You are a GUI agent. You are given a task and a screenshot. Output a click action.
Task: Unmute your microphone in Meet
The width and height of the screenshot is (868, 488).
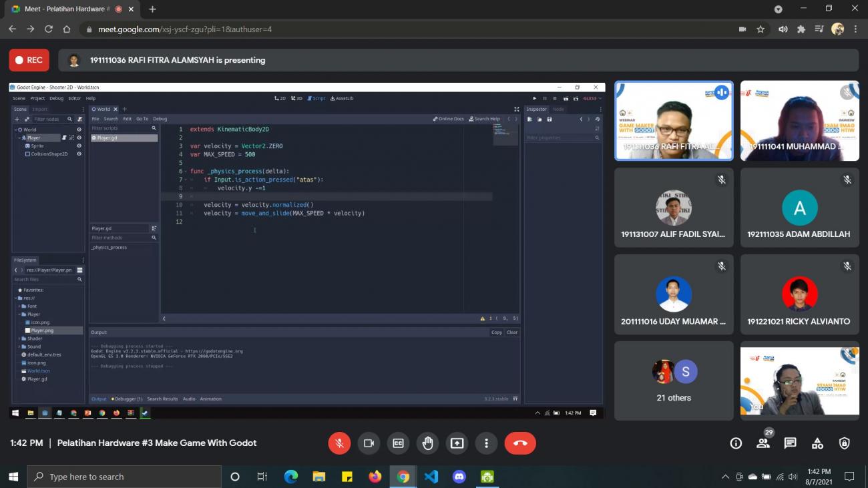coord(339,443)
